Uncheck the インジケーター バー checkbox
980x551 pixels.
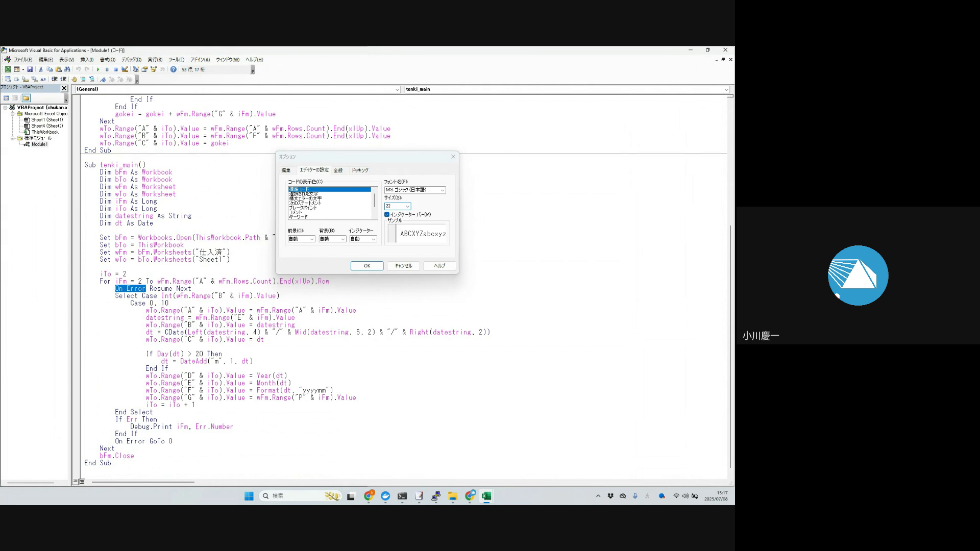(x=387, y=214)
